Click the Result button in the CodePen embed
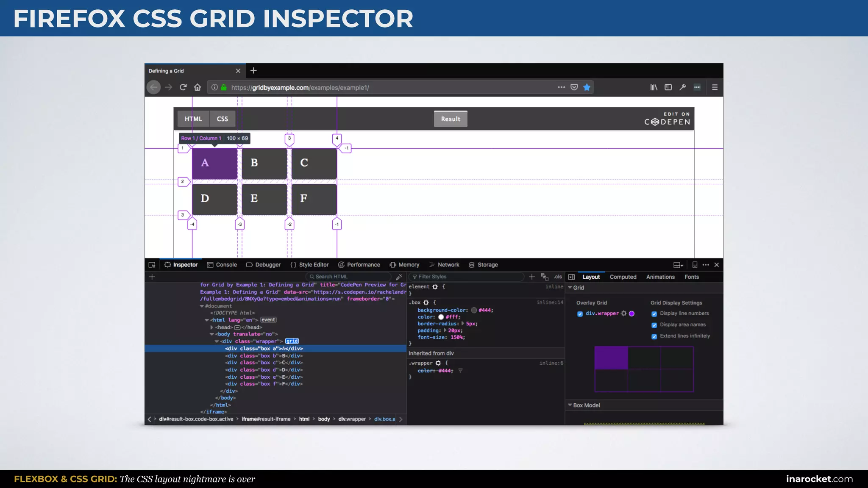Image resolution: width=868 pixels, height=488 pixels. pos(450,119)
